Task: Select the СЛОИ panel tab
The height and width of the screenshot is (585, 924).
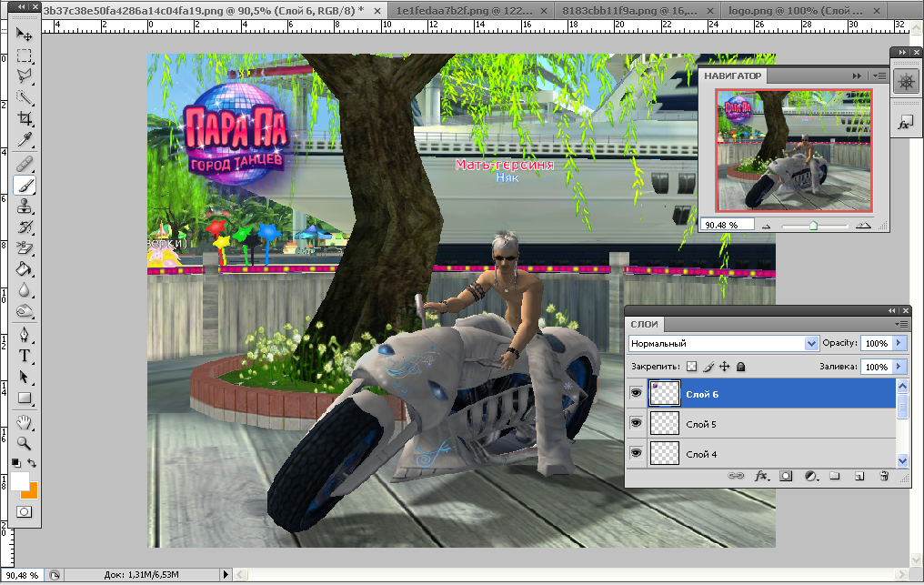Action: pyautogui.click(x=644, y=325)
